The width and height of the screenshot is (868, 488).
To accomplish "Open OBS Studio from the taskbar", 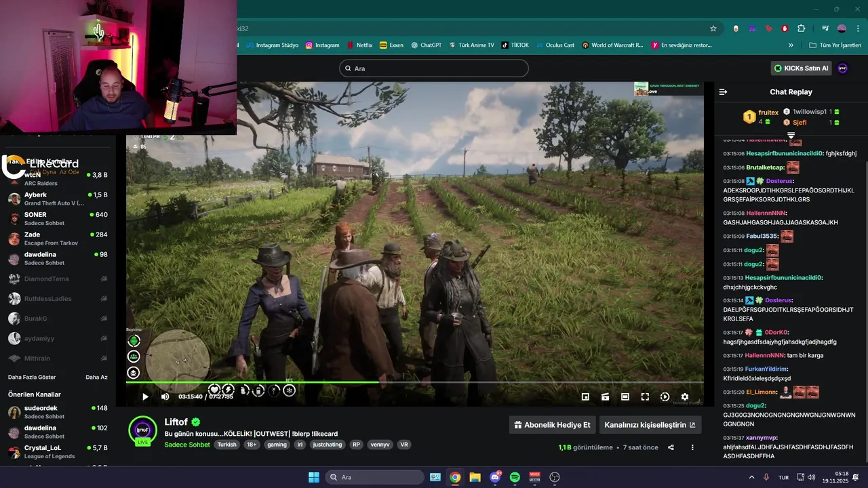I will 555,477.
